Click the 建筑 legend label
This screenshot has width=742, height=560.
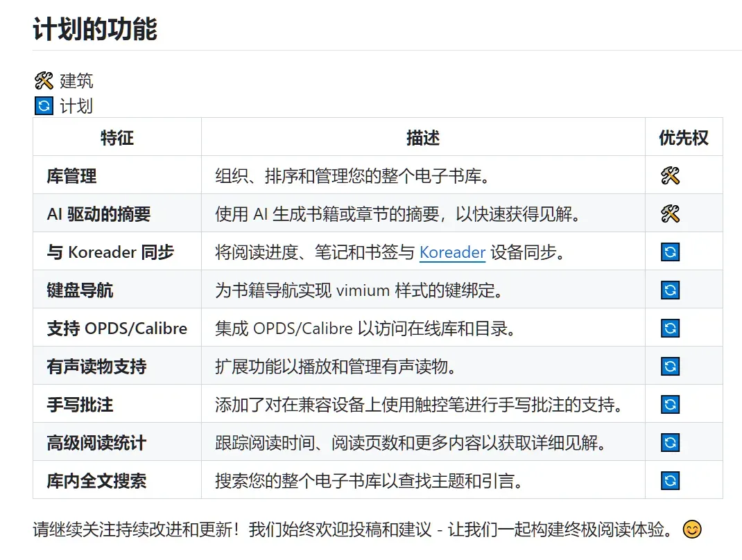(x=76, y=81)
